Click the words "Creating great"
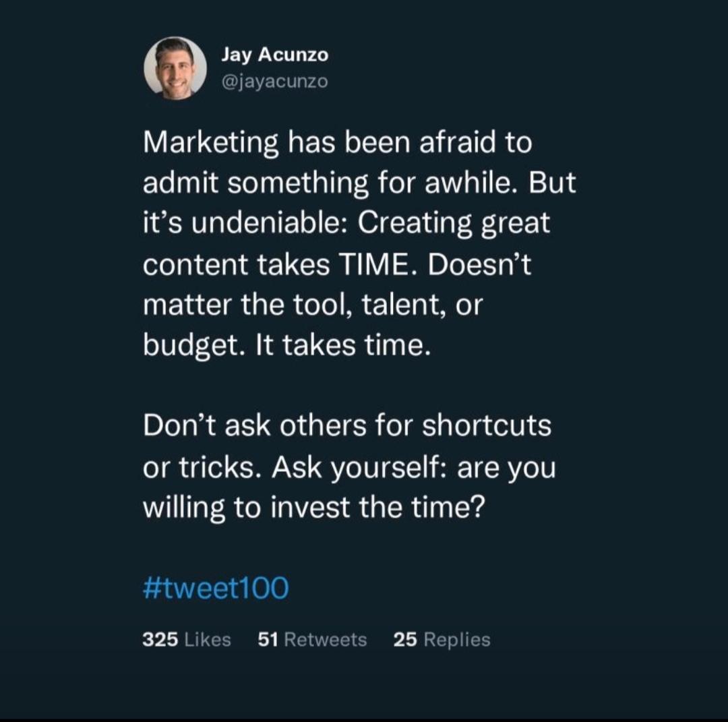728x722 pixels. point(454,224)
